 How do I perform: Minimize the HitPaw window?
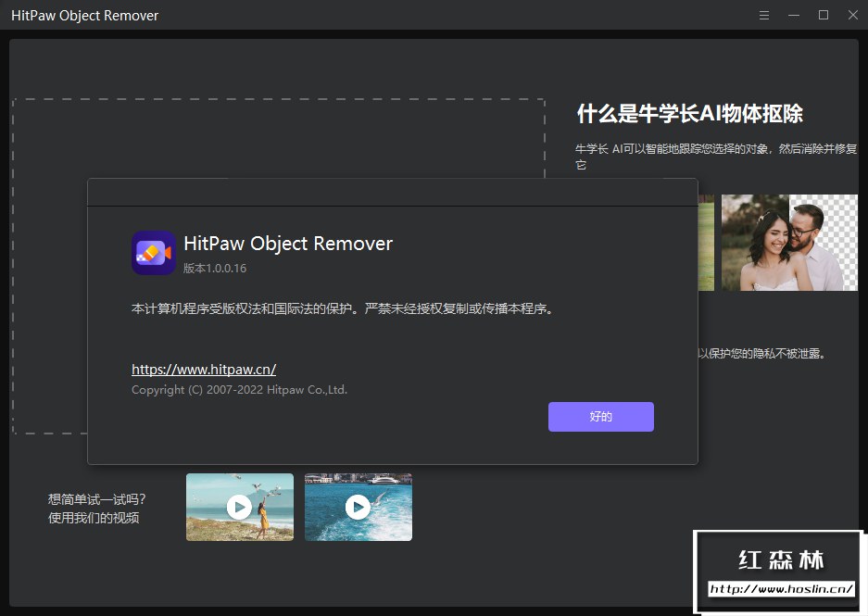[794, 16]
